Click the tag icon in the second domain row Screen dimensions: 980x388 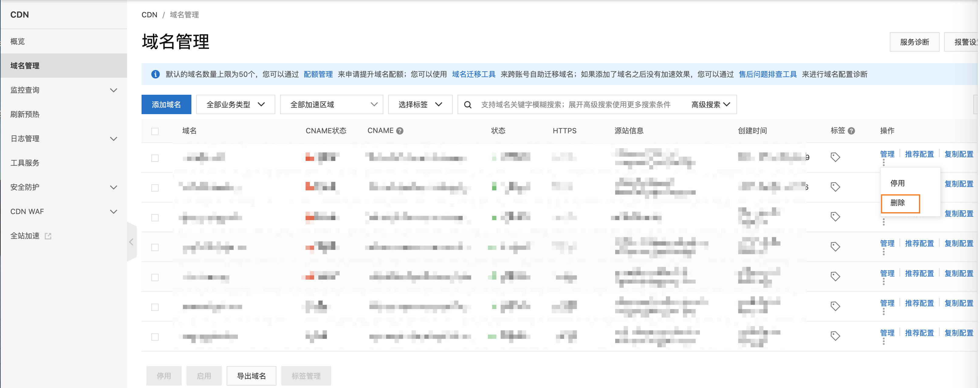[835, 187]
